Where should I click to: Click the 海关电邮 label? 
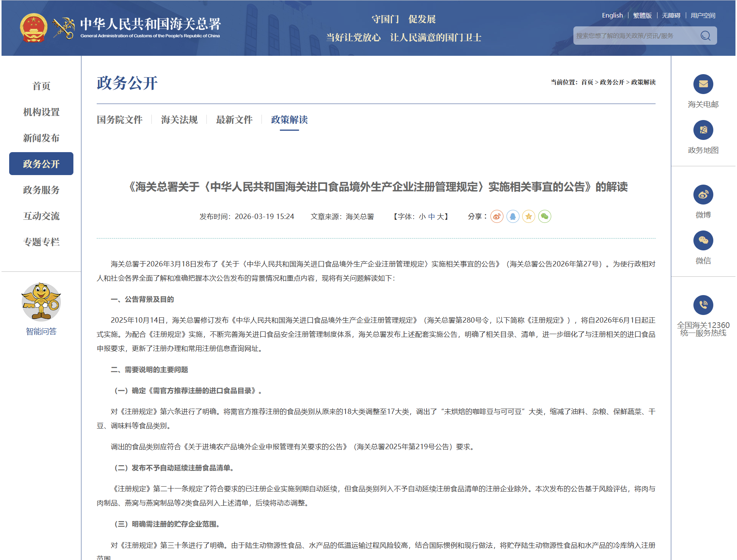coord(703,104)
